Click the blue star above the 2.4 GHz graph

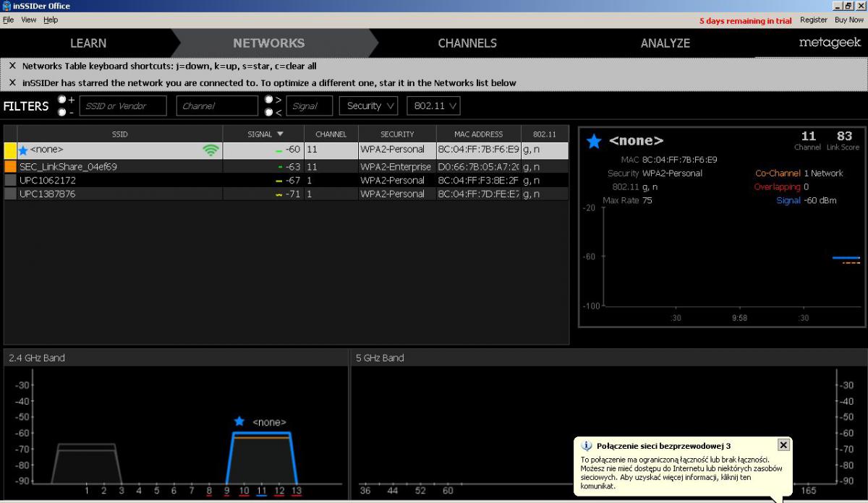click(x=239, y=421)
